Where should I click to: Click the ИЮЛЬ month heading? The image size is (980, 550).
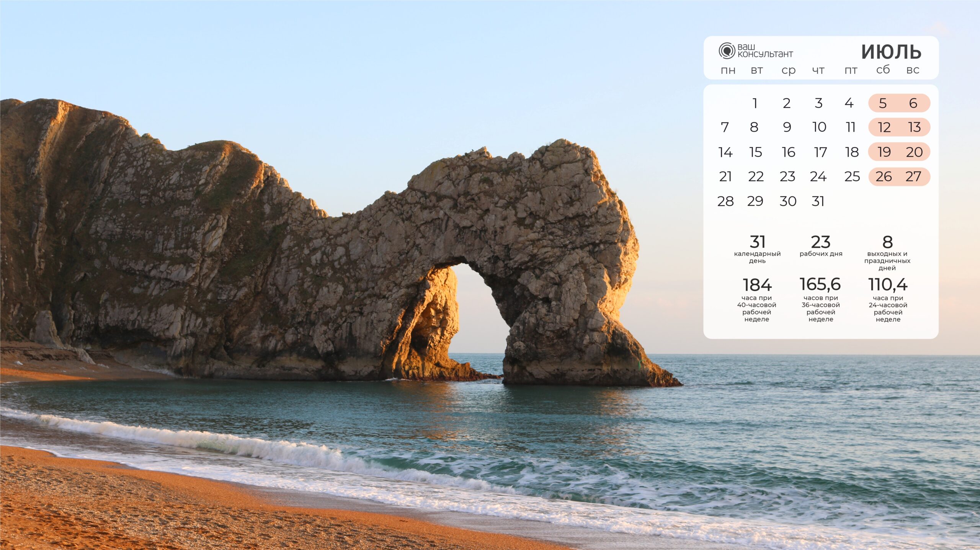tap(891, 52)
